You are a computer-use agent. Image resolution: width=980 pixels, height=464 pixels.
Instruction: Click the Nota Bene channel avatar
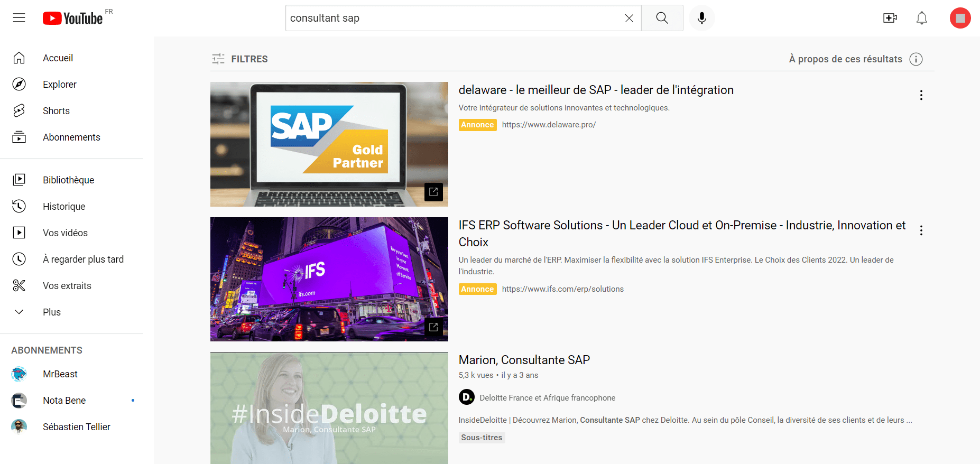[x=19, y=401]
